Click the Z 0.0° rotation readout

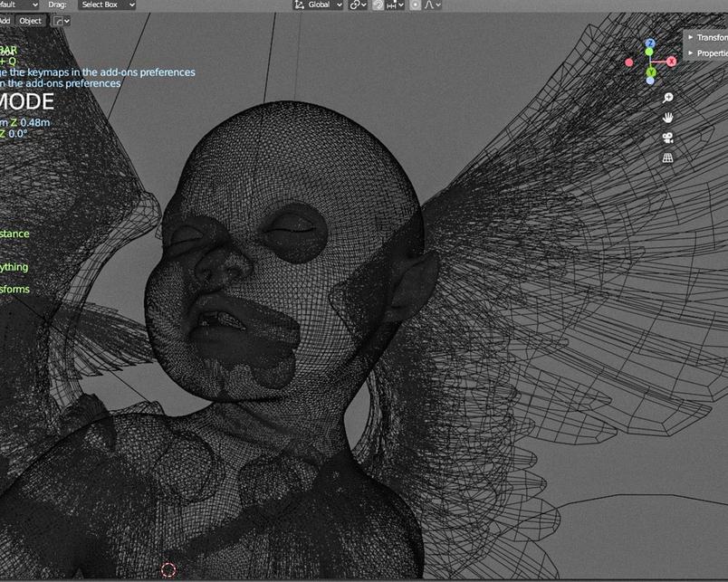(x=14, y=134)
